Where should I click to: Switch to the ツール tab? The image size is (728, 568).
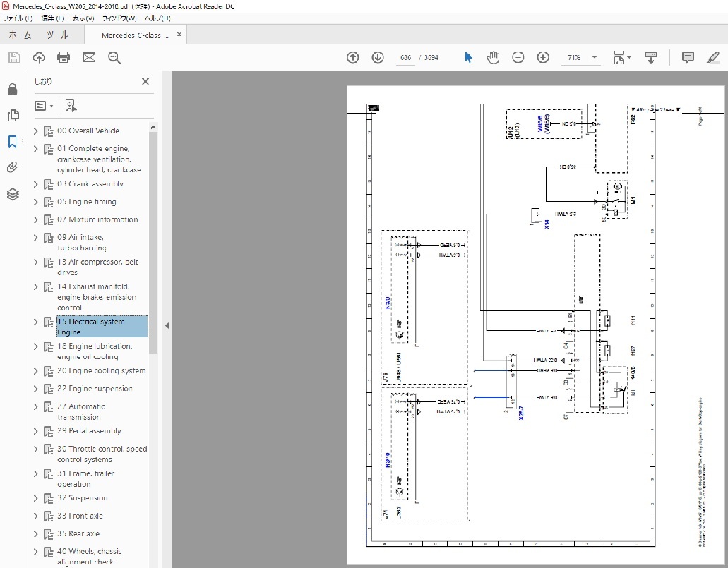(57, 35)
